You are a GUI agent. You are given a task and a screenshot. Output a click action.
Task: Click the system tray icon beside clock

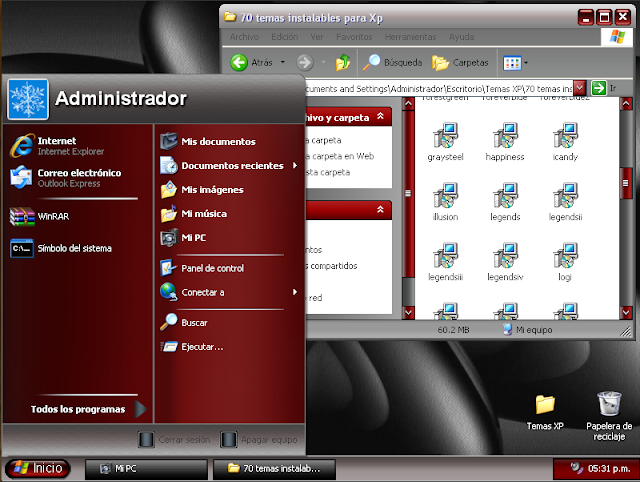click(x=576, y=468)
